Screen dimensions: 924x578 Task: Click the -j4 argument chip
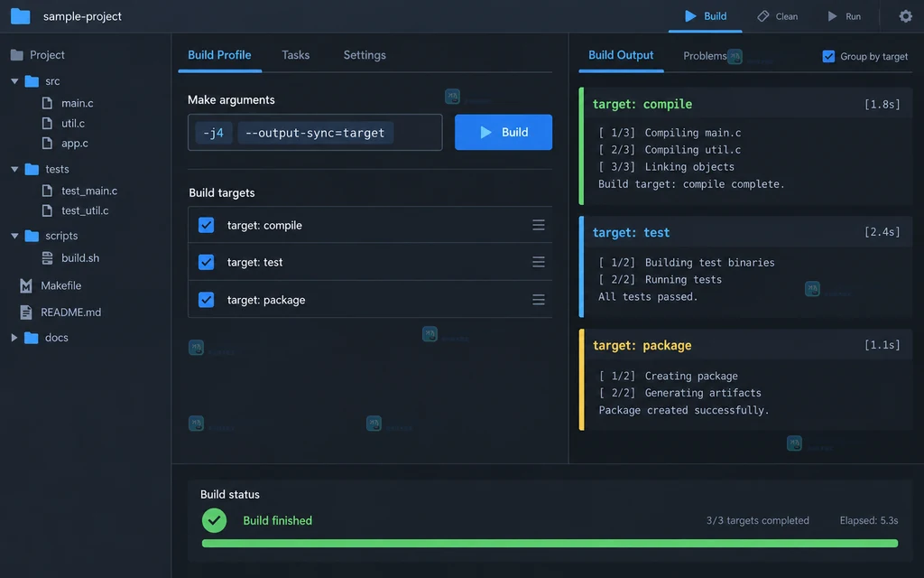click(x=213, y=133)
